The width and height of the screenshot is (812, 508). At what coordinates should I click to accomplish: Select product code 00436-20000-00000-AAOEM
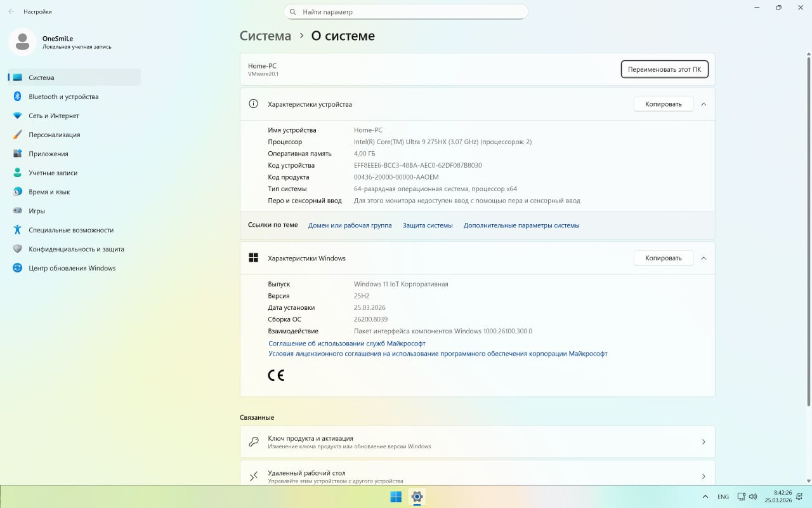coord(396,177)
